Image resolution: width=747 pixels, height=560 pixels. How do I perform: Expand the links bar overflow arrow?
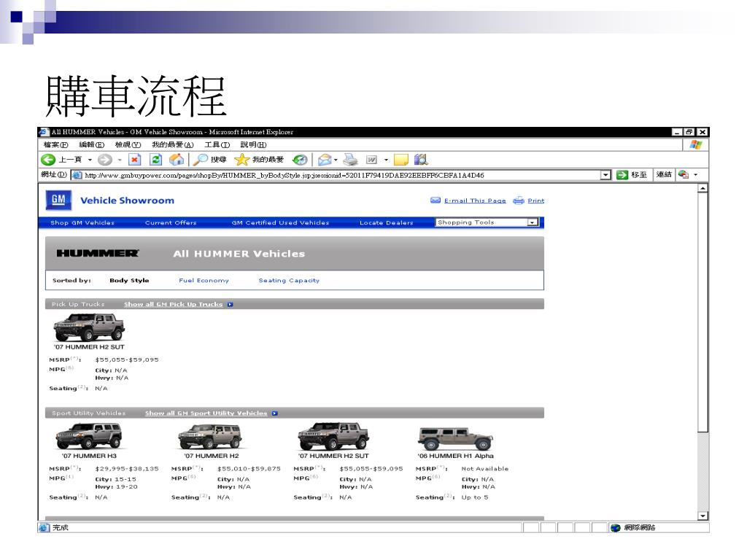tap(695, 175)
